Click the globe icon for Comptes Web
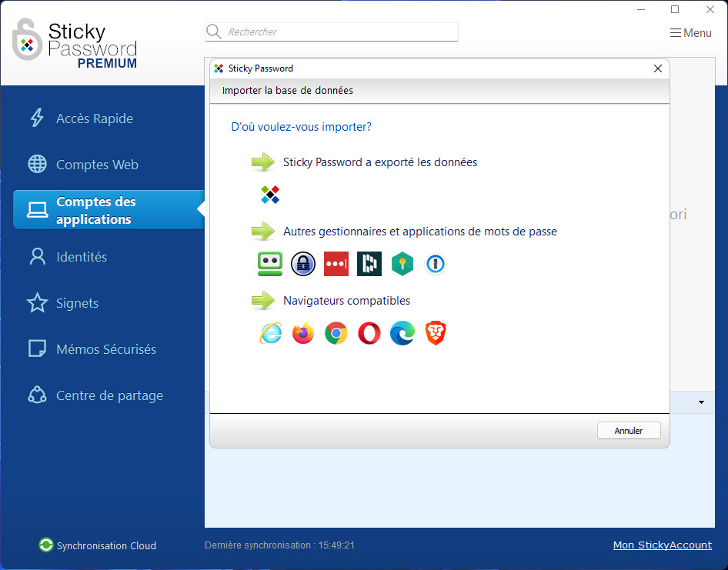The width and height of the screenshot is (728, 570). click(37, 164)
